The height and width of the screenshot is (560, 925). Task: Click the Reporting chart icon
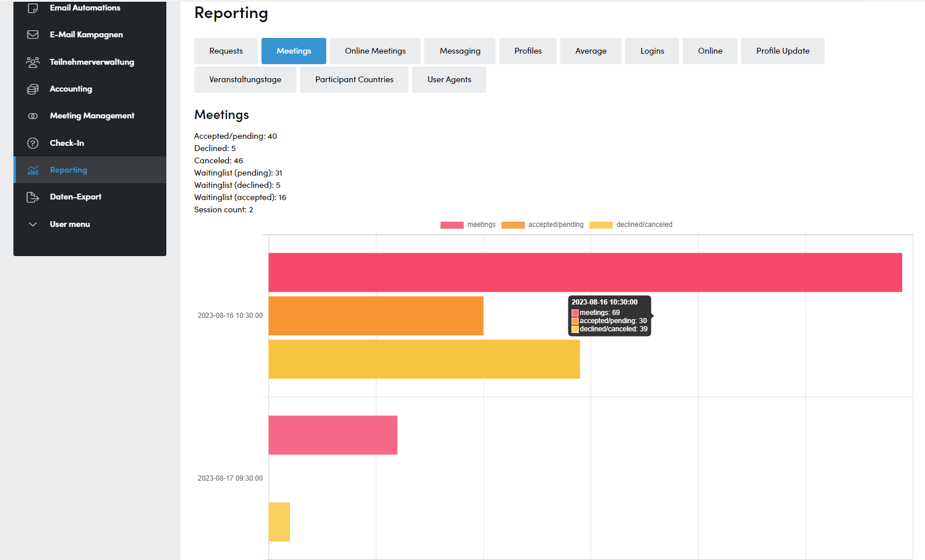(33, 170)
